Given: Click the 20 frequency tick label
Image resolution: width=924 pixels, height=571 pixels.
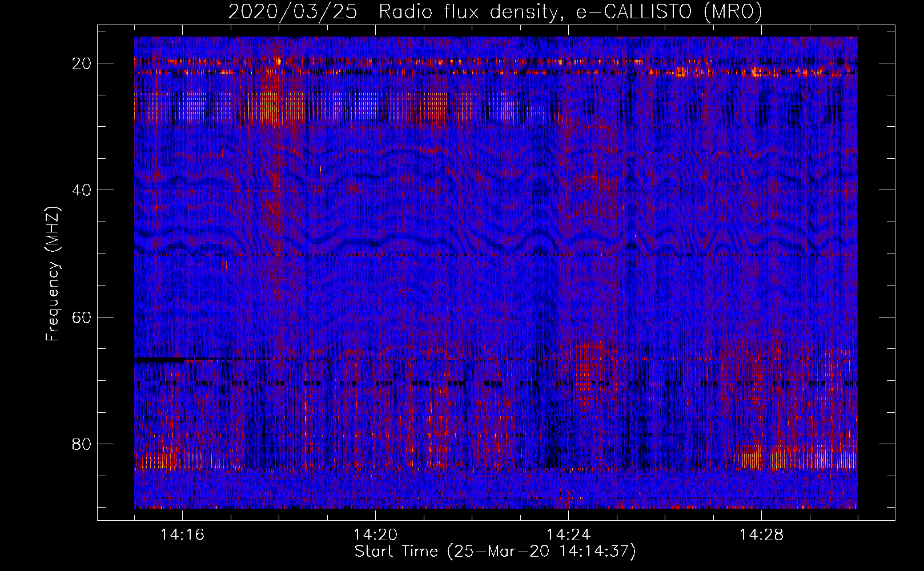Looking at the screenshot, I should [82, 63].
